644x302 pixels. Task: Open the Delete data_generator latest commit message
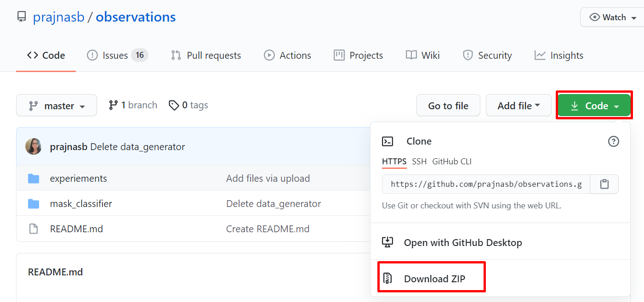click(x=137, y=147)
